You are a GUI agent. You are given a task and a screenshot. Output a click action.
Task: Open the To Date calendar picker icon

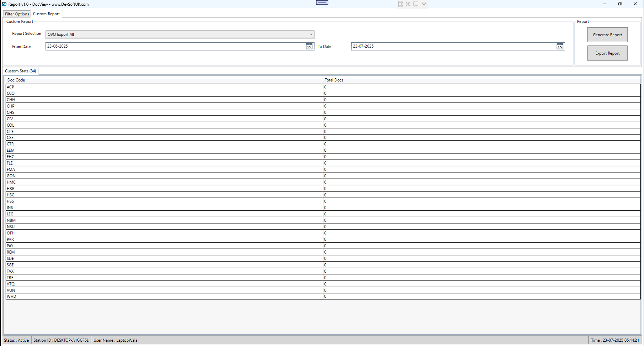click(x=559, y=46)
